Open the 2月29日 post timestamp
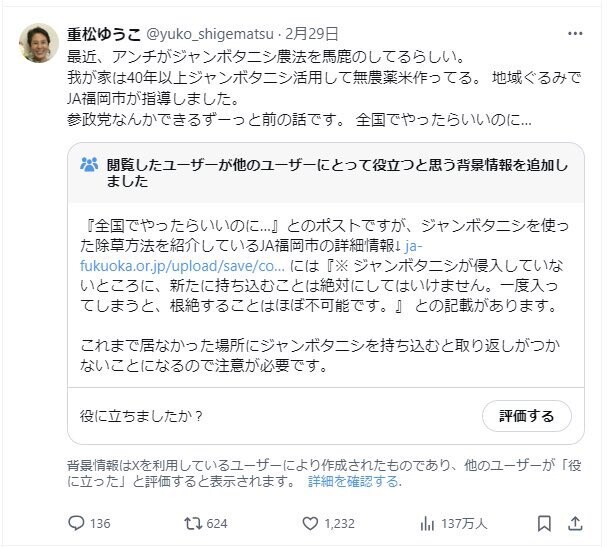Image resolution: width=609 pixels, height=547 pixels. 310,34
